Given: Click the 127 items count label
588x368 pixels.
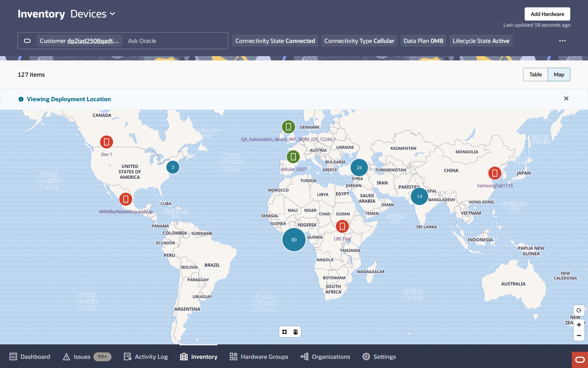Looking at the screenshot, I should click(x=31, y=75).
